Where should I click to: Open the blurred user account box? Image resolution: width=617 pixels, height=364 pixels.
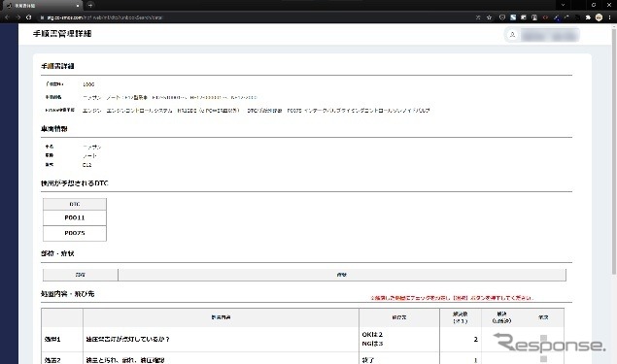click(549, 35)
